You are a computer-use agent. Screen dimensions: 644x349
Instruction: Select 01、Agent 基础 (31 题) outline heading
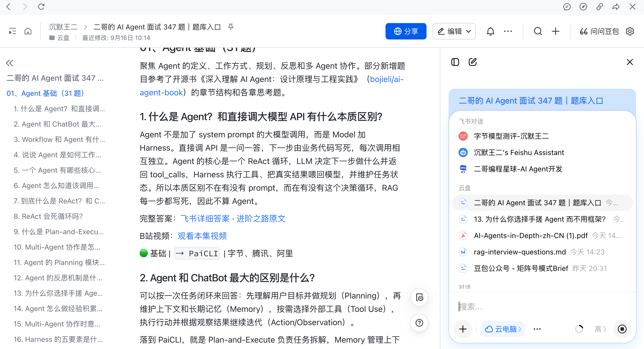pos(45,93)
